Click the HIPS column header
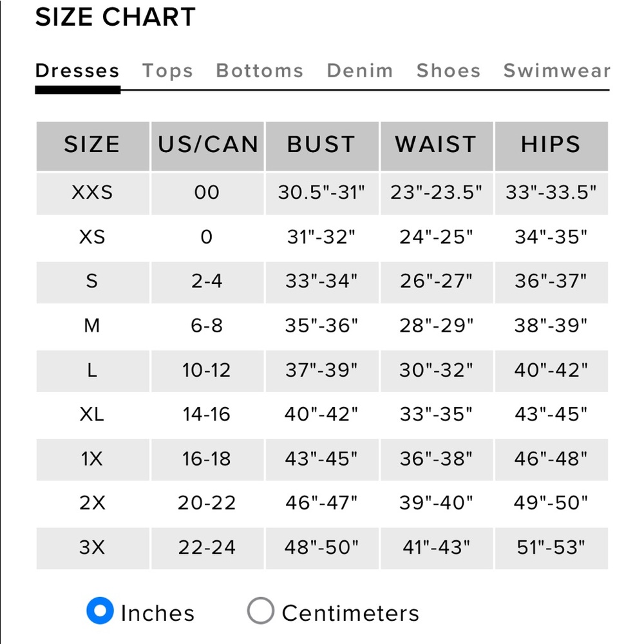The height and width of the screenshot is (644, 644). click(x=551, y=146)
